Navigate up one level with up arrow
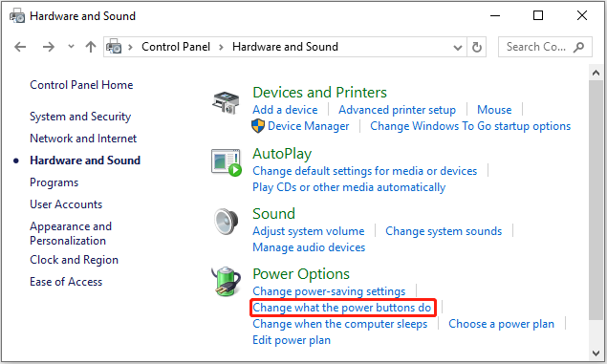The width and height of the screenshot is (607, 364). point(91,47)
